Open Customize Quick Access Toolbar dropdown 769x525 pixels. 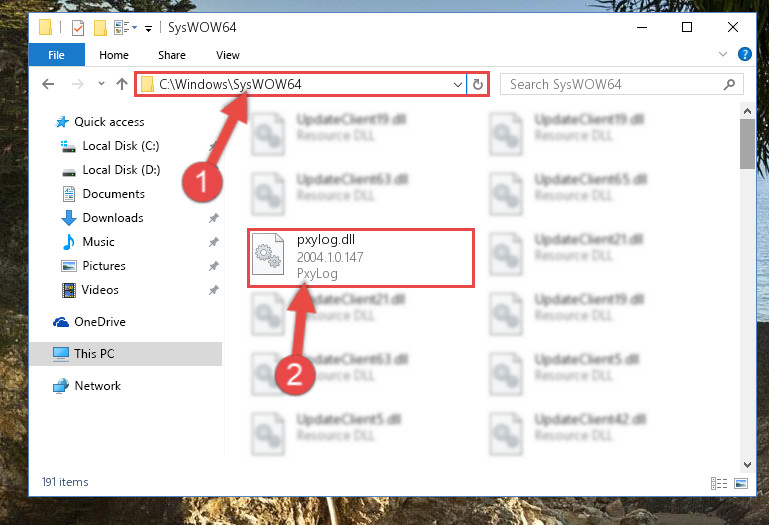(x=149, y=28)
